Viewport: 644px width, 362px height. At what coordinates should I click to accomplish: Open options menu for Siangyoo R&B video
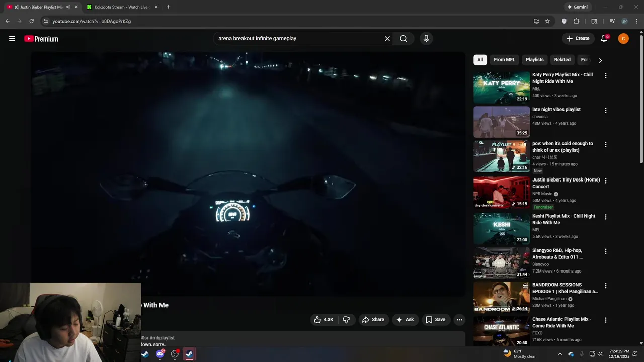pos(606,251)
